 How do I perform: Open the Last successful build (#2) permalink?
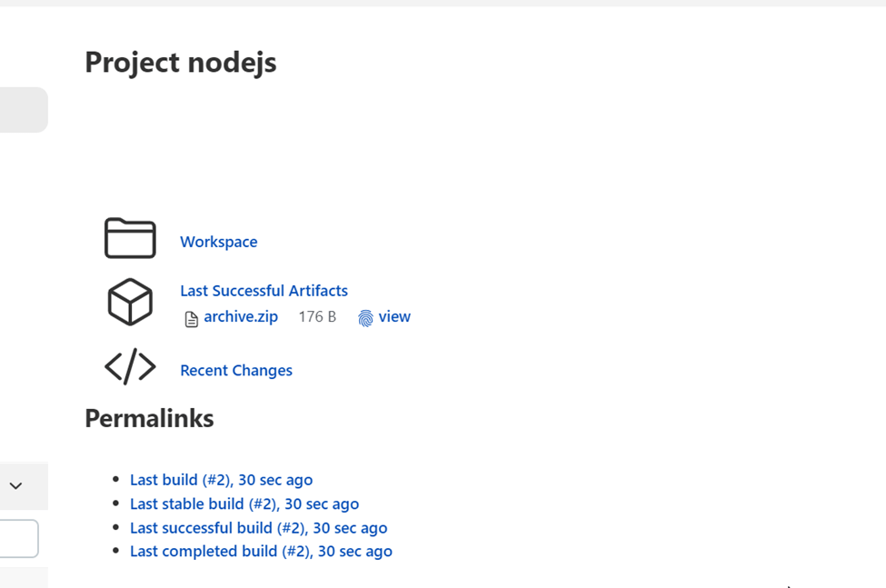click(258, 528)
